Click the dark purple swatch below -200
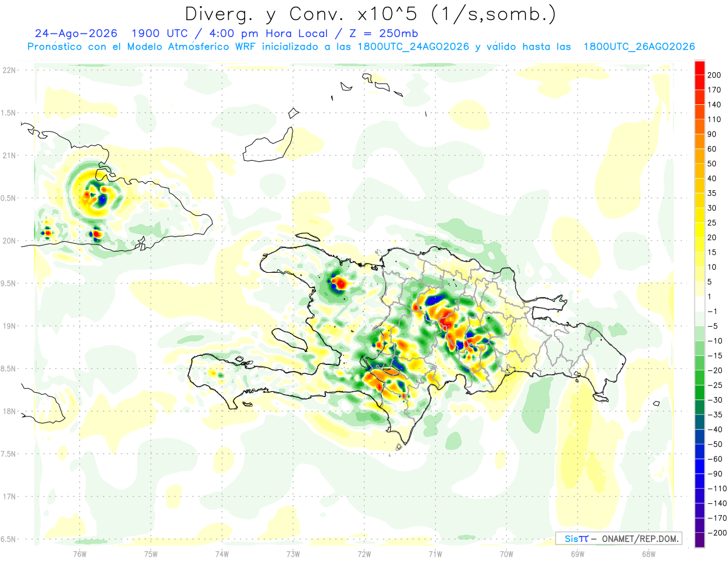This screenshot has height=562, width=728. (x=700, y=540)
